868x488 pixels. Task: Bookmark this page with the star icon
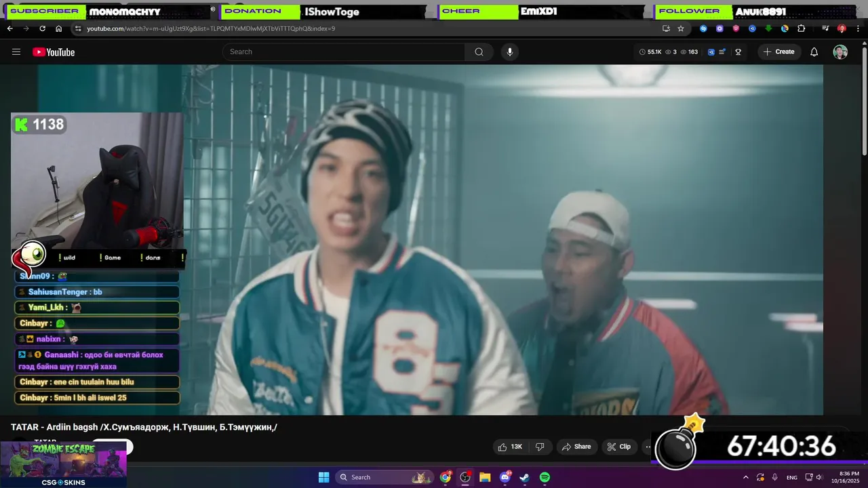tap(681, 28)
